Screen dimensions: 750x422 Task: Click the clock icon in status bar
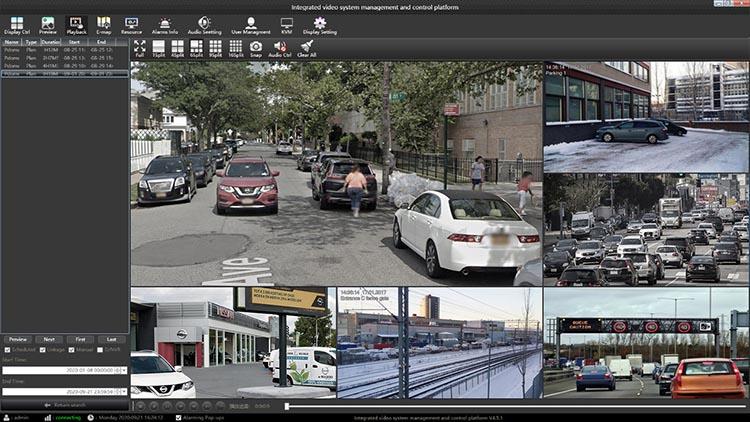(90, 418)
